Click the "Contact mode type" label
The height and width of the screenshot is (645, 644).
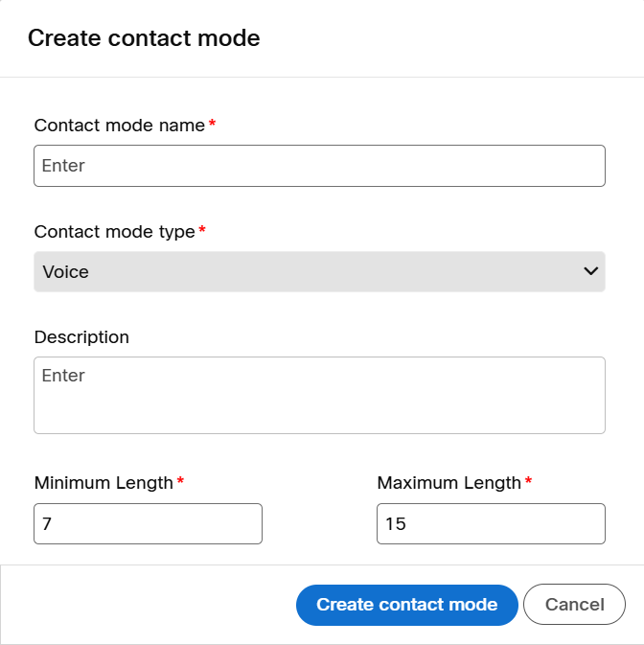pyautogui.click(x=114, y=231)
